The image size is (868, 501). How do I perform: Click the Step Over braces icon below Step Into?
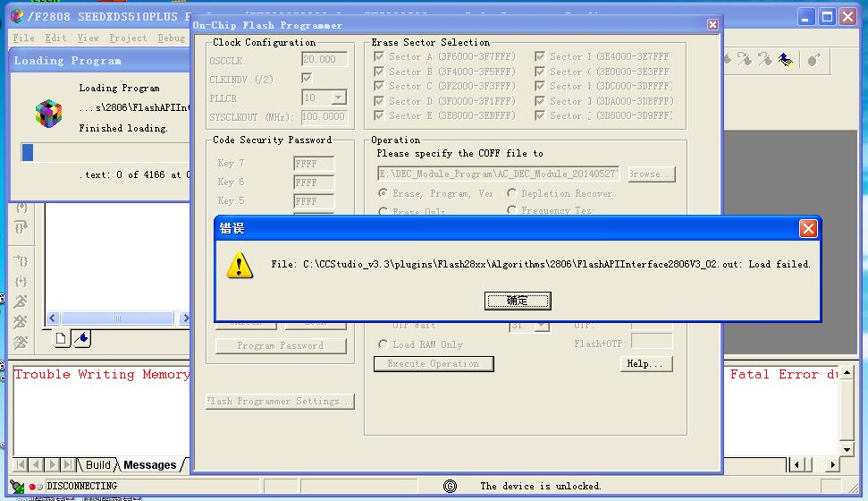point(21,227)
